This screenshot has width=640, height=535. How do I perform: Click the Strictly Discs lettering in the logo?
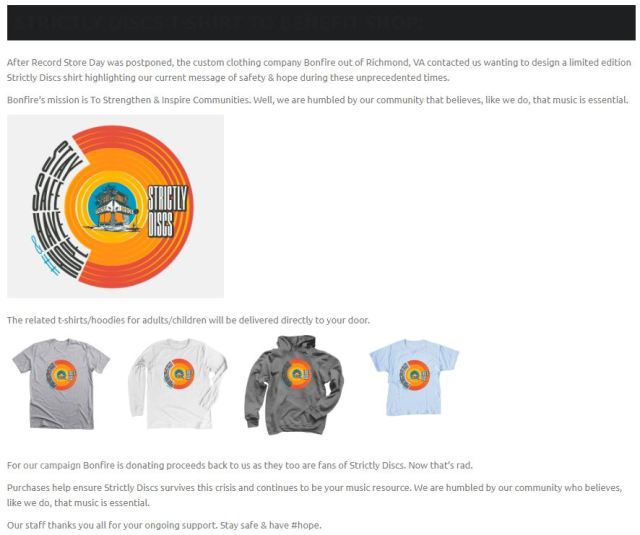pyautogui.click(x=167, y=211)
